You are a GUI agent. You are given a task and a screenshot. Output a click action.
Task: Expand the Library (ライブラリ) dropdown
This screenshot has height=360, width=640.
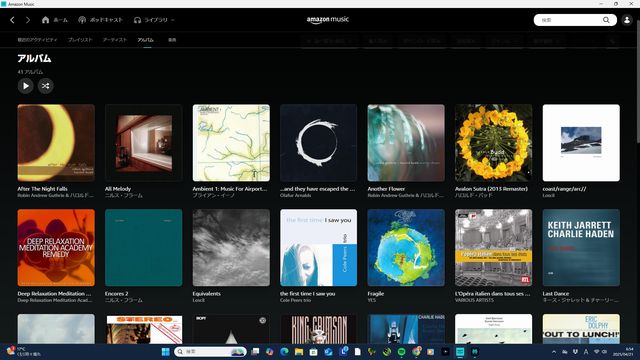pos(154,20)
